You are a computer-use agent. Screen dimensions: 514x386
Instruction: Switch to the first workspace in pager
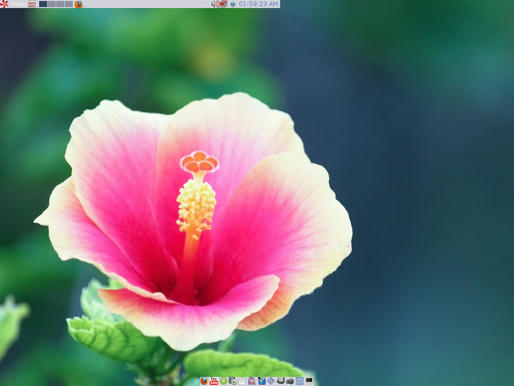[x=43, y=4]
